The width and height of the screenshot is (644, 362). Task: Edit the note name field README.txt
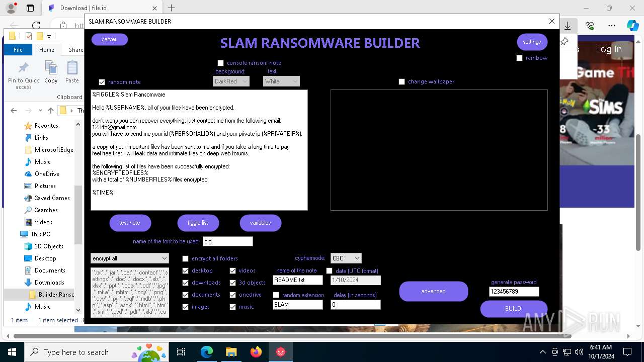coord(298,281)
